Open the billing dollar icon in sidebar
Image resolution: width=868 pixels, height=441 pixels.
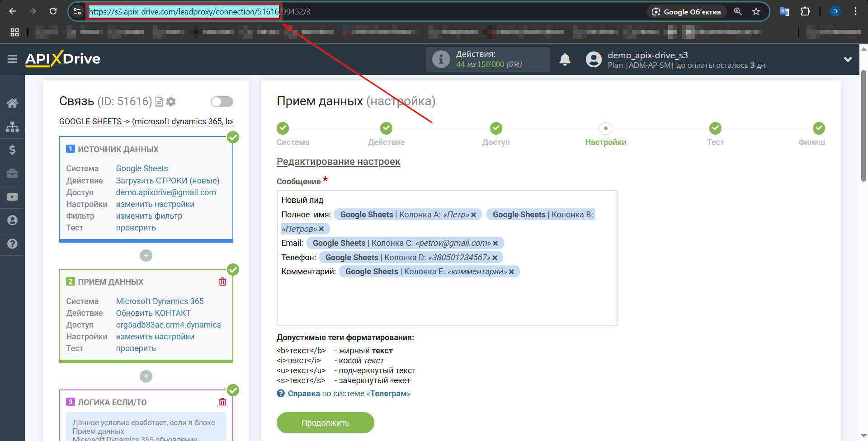[x=12, y=150]
